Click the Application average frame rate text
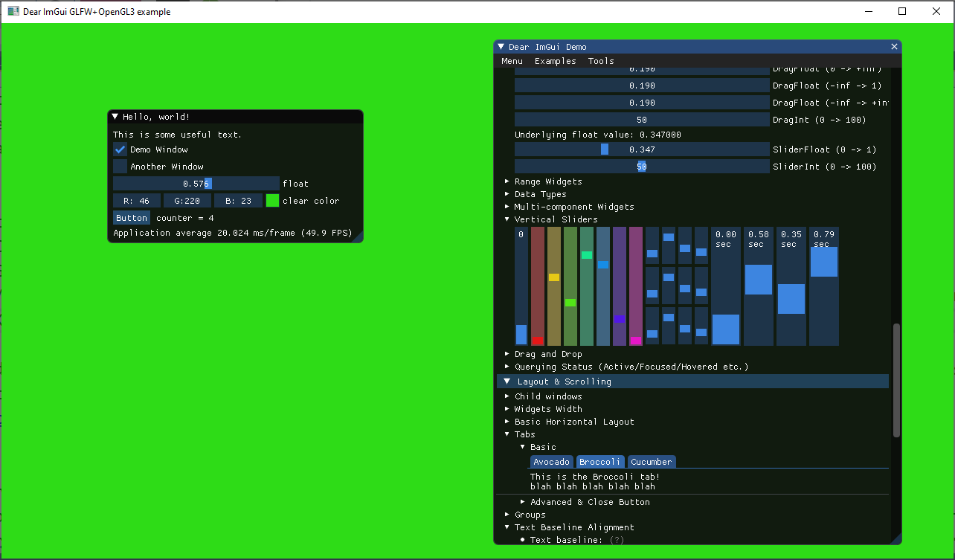 232,233
